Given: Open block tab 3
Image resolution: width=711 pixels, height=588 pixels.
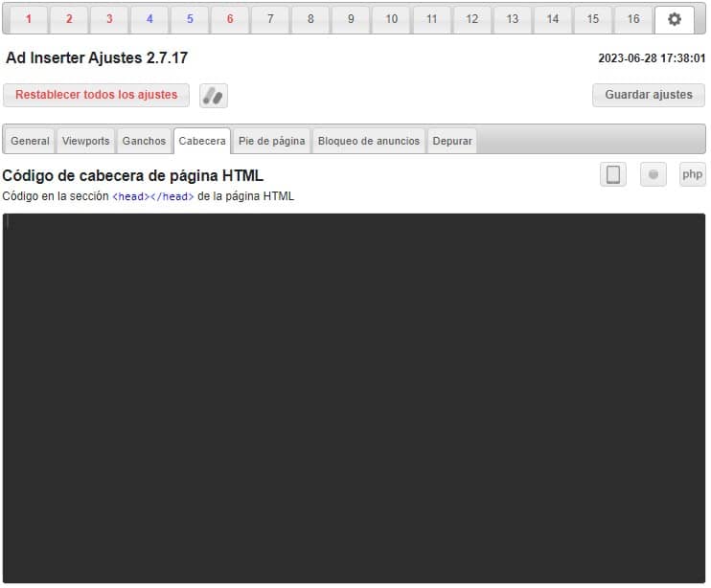Looking at the screenshot, I should click(109, 19).
